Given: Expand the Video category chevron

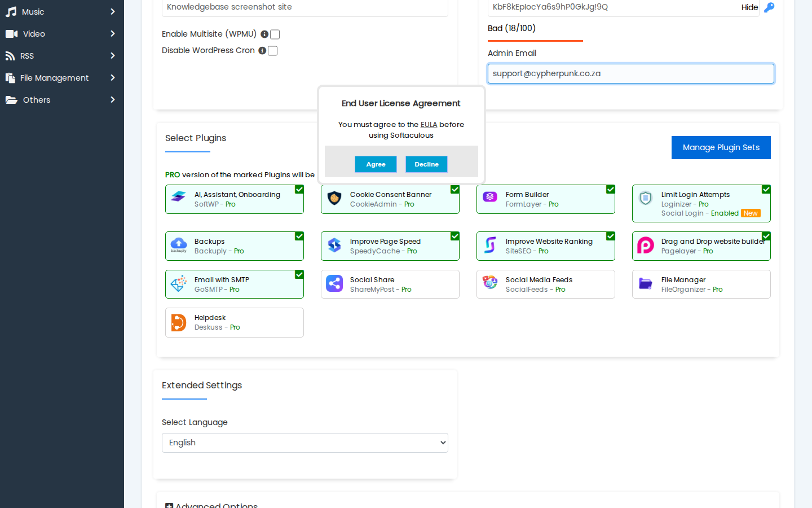Looking at the screenshot, I should [113, 34].
